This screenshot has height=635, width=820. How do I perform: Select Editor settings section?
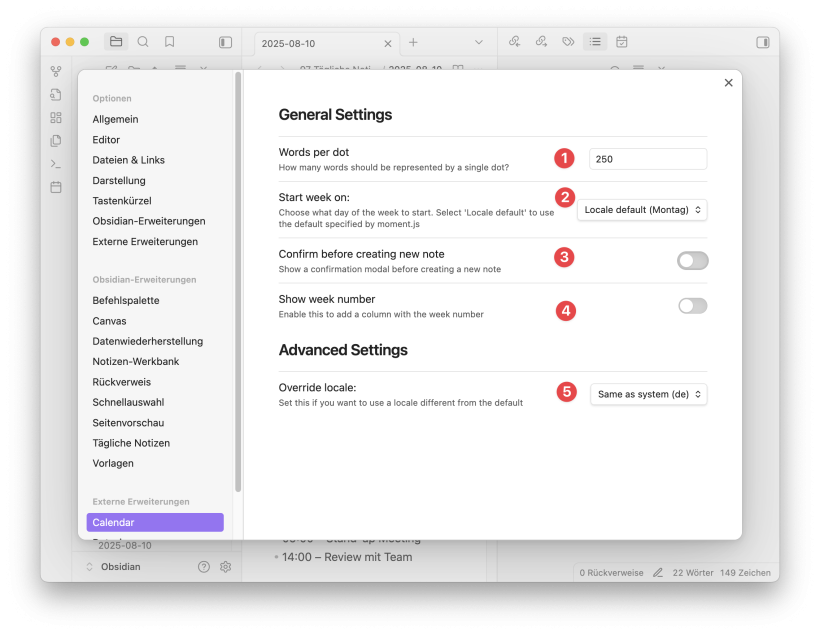click(x=106, y=140)
